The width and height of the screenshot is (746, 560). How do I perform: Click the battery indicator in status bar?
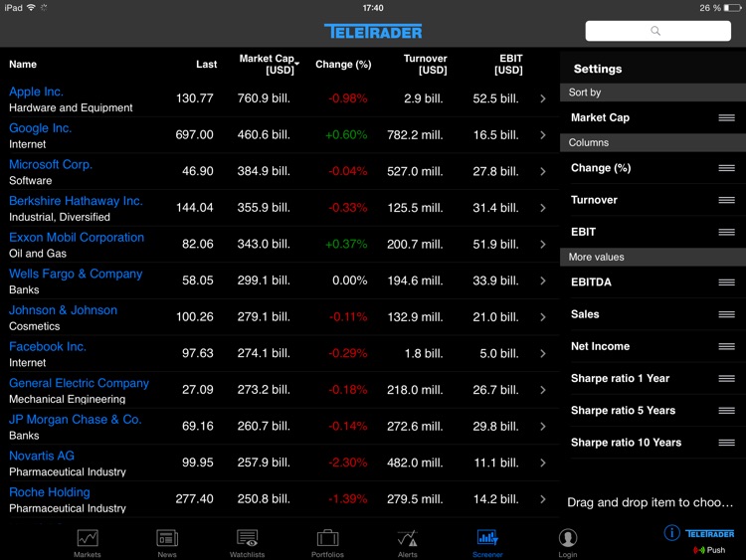(x=732, y=8)
